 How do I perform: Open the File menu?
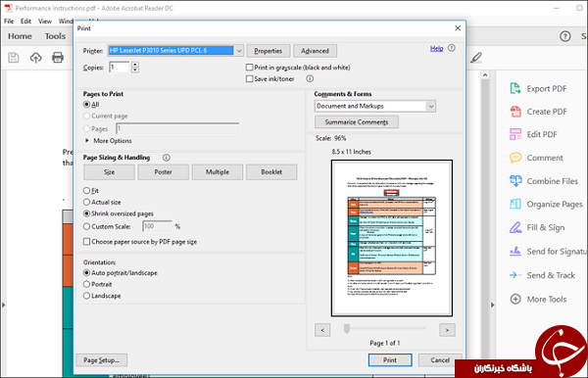9,22
